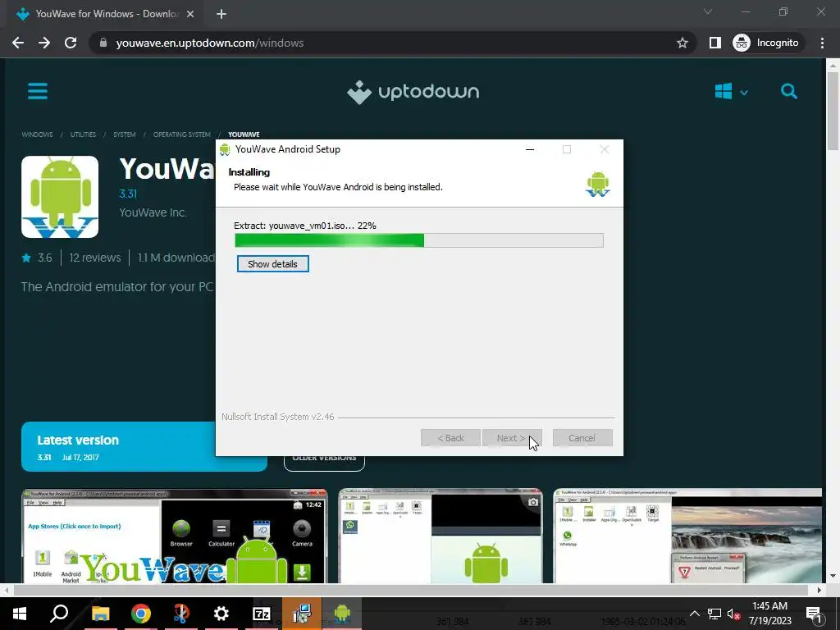
Task: Click the 3.6 star rating
Action: coord(37,258)
